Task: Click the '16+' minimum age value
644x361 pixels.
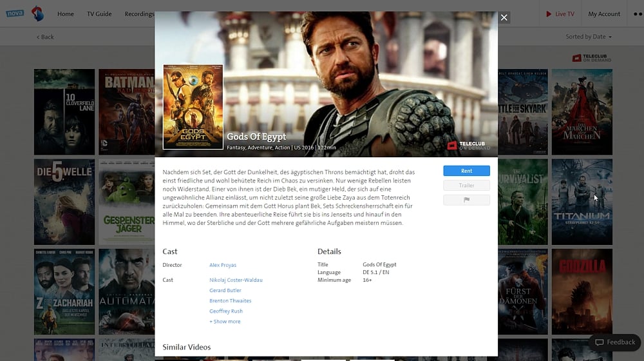Action: coord(367,280)
